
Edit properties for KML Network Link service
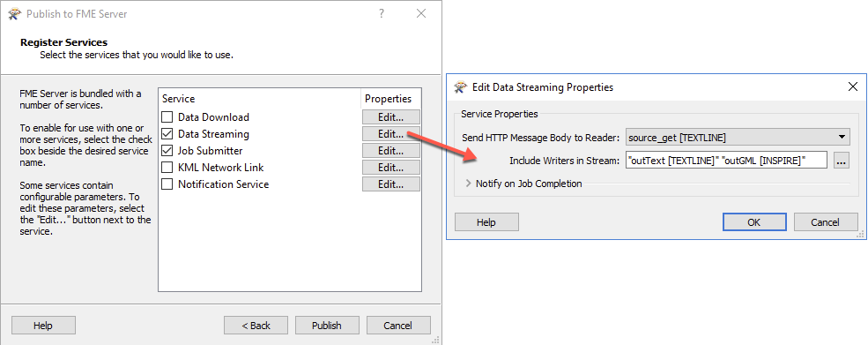pyautogui.click(x=391, y=167)
